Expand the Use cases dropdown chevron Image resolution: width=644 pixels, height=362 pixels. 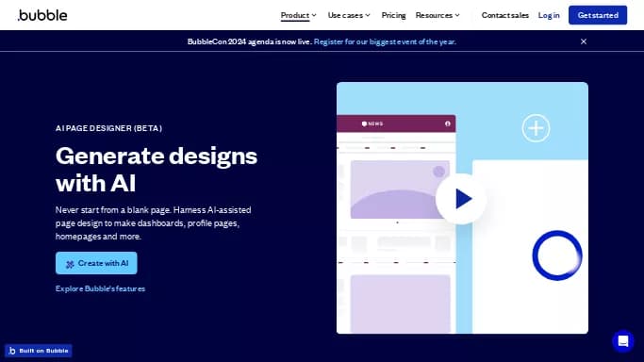(x=368, y=15)
